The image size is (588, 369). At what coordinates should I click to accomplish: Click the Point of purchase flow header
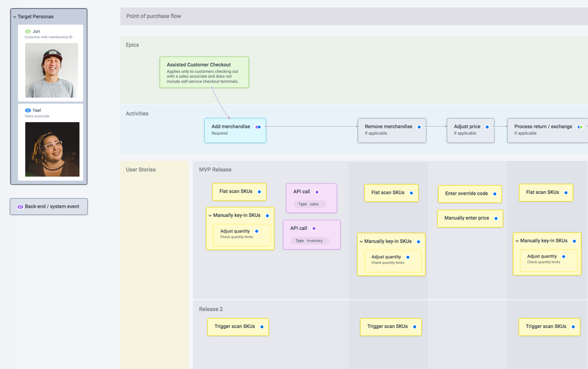154,16
